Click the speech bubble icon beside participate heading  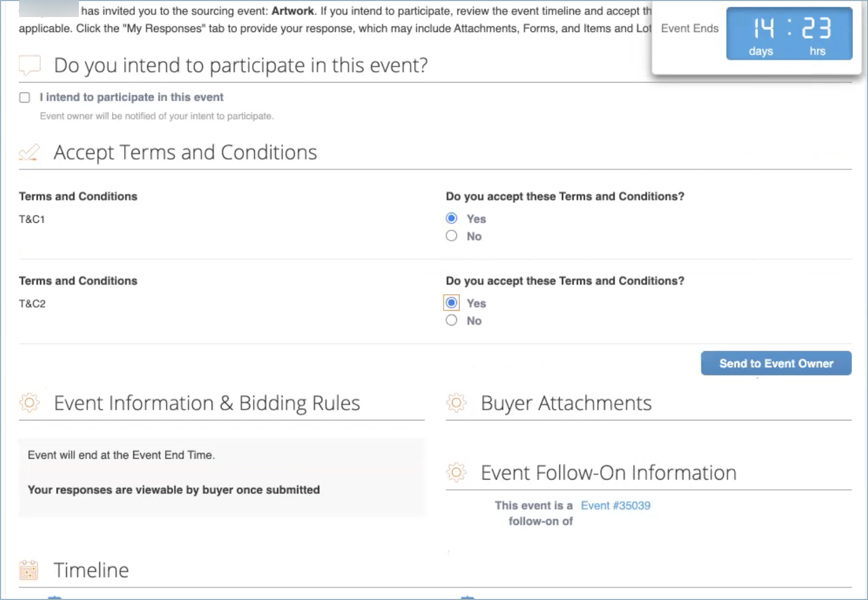pyautogui.click(x=30, y=65)
